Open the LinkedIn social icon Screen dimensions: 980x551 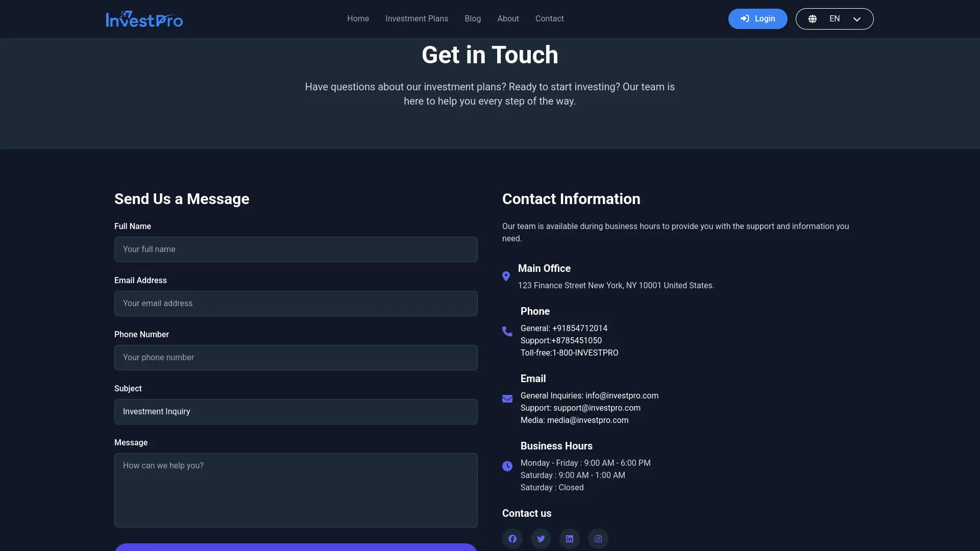click(569, 539)
